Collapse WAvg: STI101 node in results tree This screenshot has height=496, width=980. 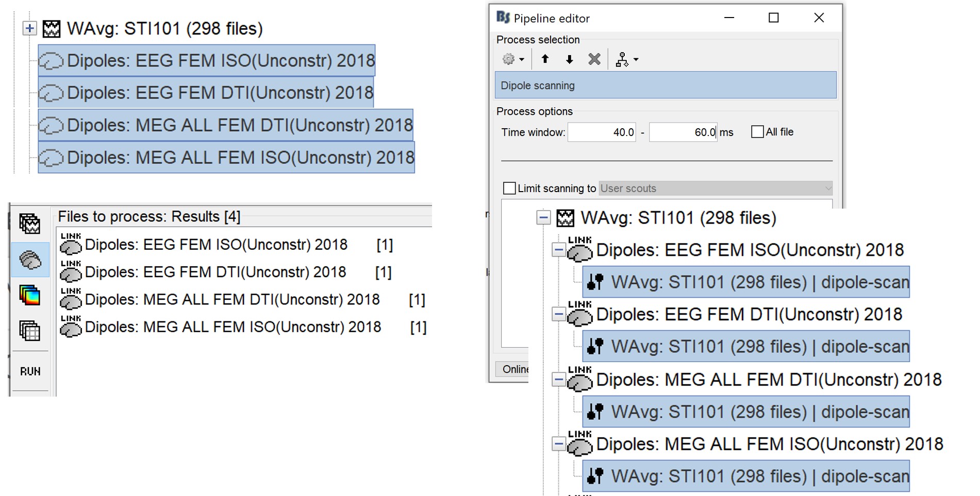point(543,218)
